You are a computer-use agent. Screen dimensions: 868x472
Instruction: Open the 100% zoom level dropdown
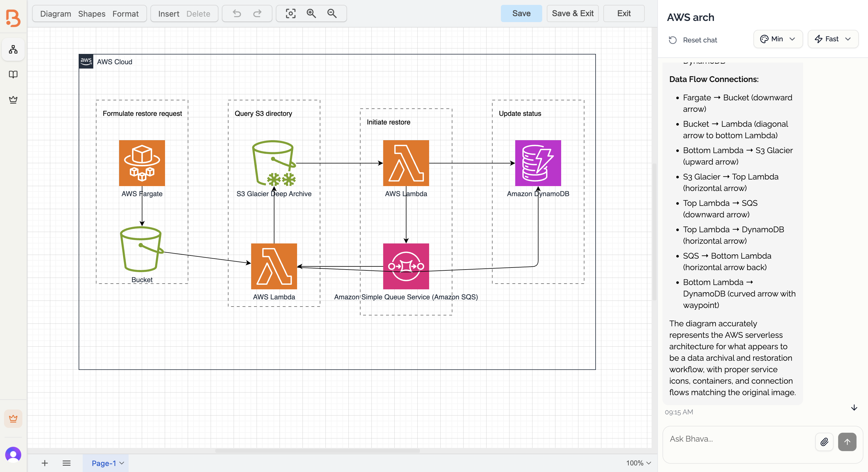coord(638,463)
